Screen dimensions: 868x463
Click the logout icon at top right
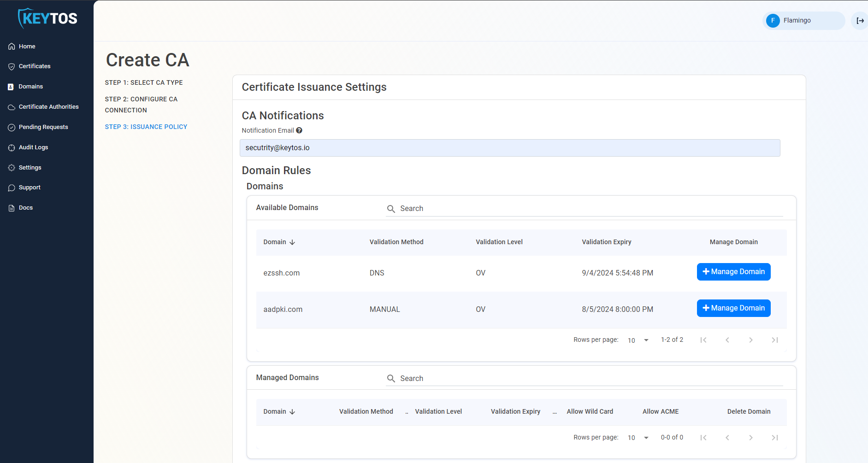pyautogui.click(x=860, y=21)
